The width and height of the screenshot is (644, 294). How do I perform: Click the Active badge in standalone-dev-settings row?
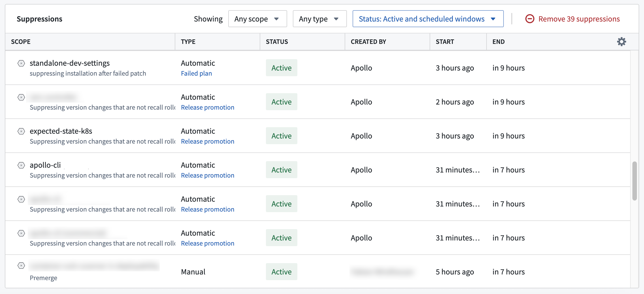coord(282,68)
